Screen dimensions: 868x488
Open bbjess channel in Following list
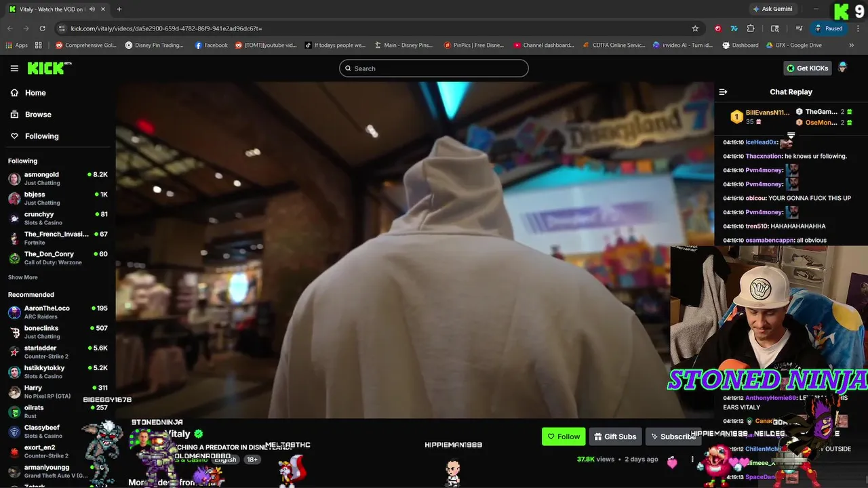pos(58,199)
